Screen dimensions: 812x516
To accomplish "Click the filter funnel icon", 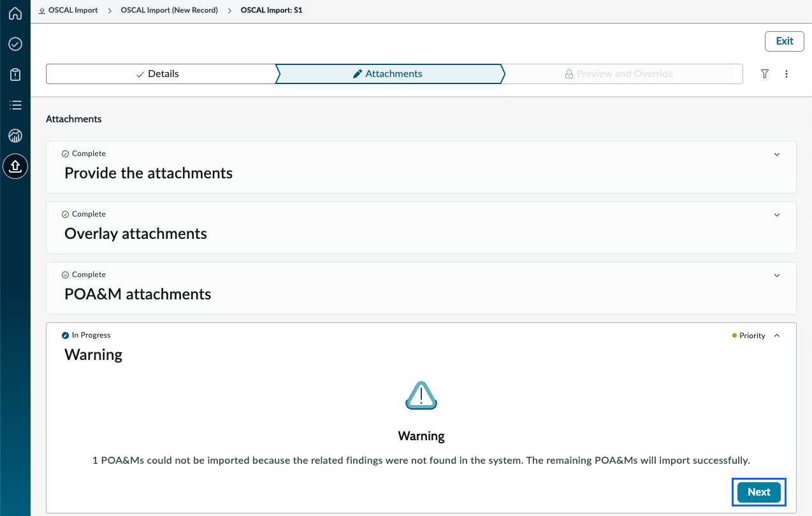I will tap(765, 74).
